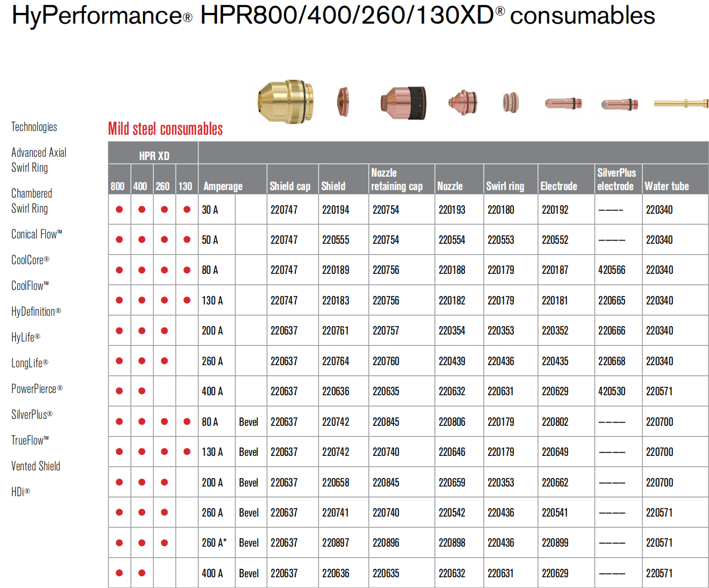Click shield part number 220194

[336, 210]
